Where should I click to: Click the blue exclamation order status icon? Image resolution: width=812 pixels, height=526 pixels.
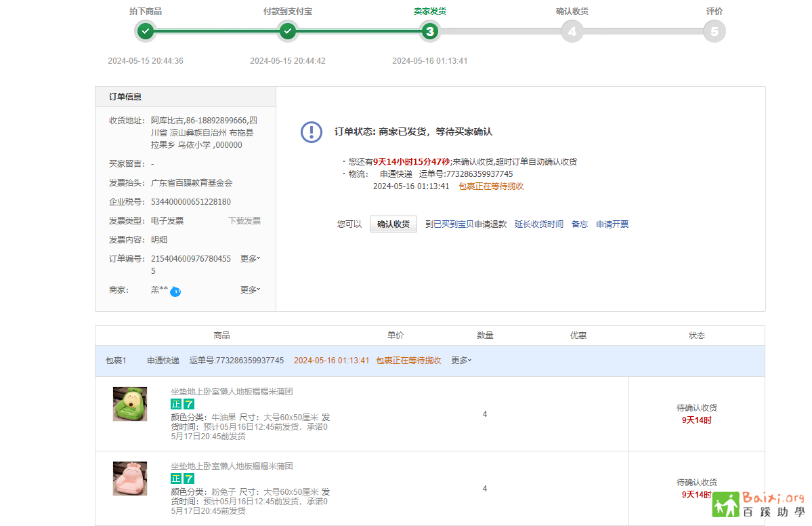pyautogui.click(x=312, y=132)
